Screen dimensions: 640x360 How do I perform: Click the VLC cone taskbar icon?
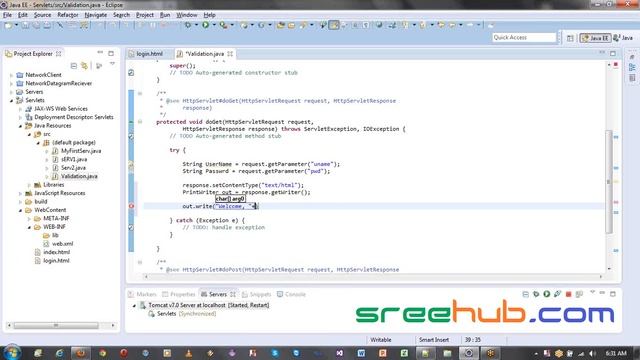tap(189, 353)
